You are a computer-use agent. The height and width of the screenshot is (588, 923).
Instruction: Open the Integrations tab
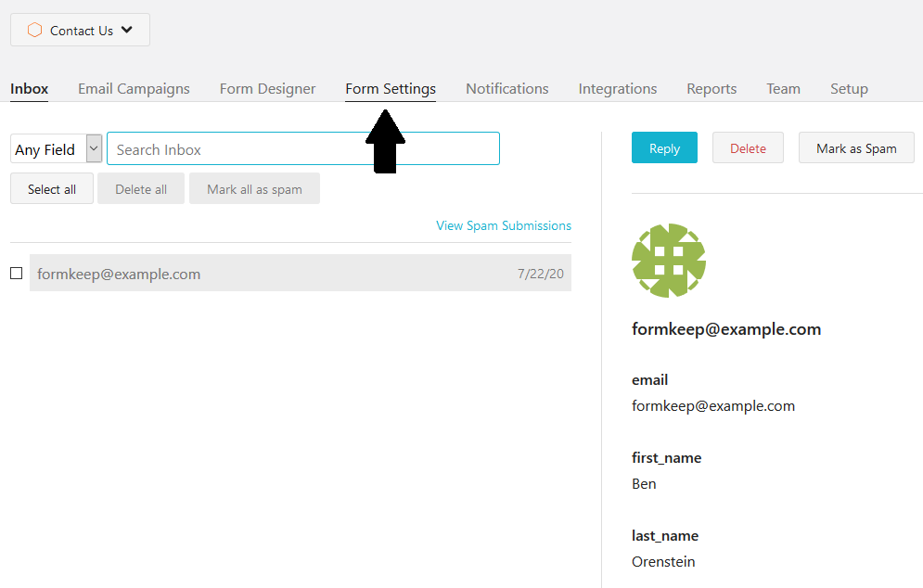click(618, 89)
